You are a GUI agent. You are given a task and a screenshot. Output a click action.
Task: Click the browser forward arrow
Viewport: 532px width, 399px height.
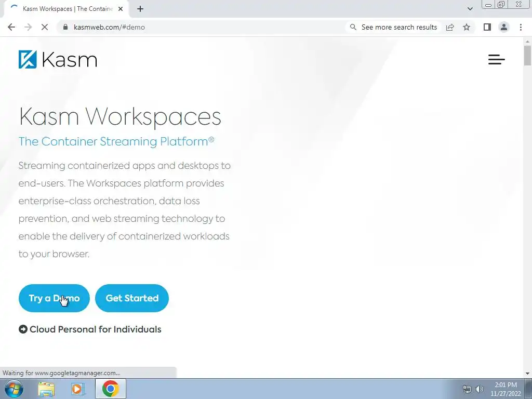click(28, 27)
